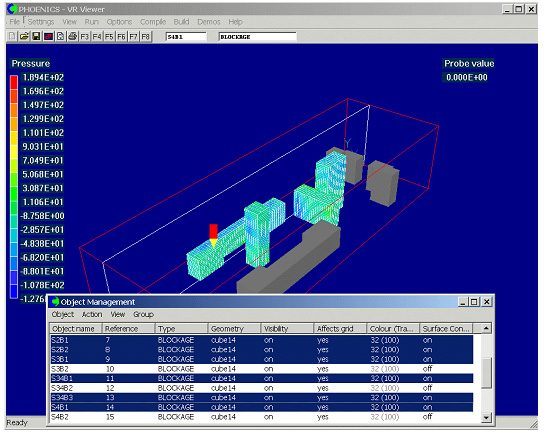Open the Action menu in Object Management
This screenshot has width=546, height=436.
[x=92, y=314]
